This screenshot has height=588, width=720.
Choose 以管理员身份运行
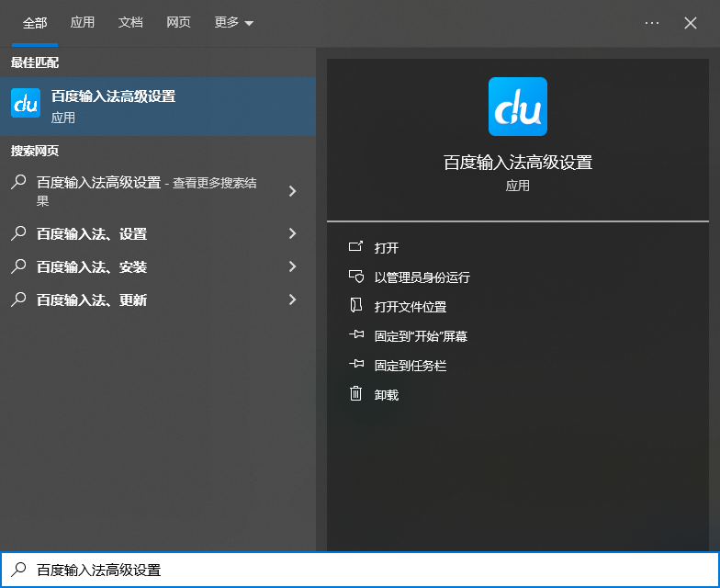[x=422, y=277]
